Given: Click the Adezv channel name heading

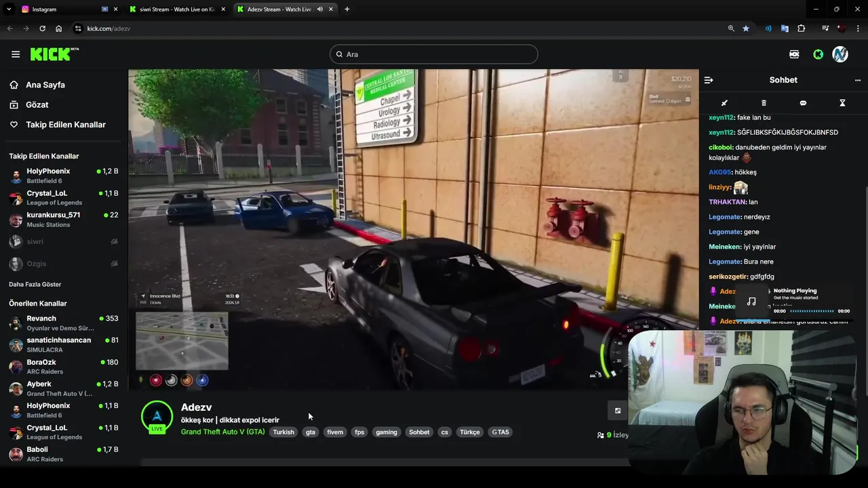Looking at the screenshot, I should pos(197,407).
